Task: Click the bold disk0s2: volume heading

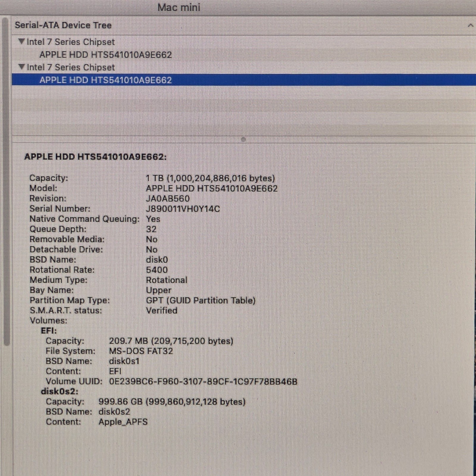Action: click(59, 392)
